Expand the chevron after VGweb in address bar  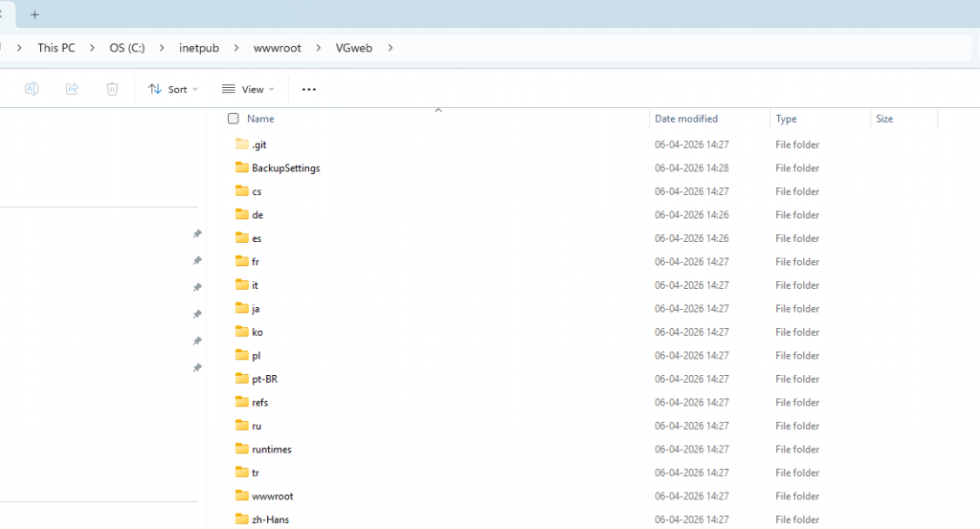(x=390, y=48)
